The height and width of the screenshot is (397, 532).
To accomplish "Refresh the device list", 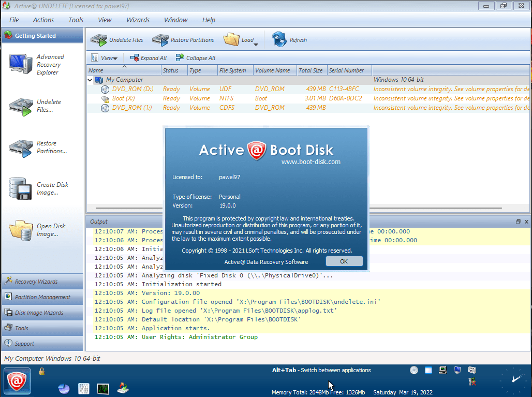I will click(289, 40).
